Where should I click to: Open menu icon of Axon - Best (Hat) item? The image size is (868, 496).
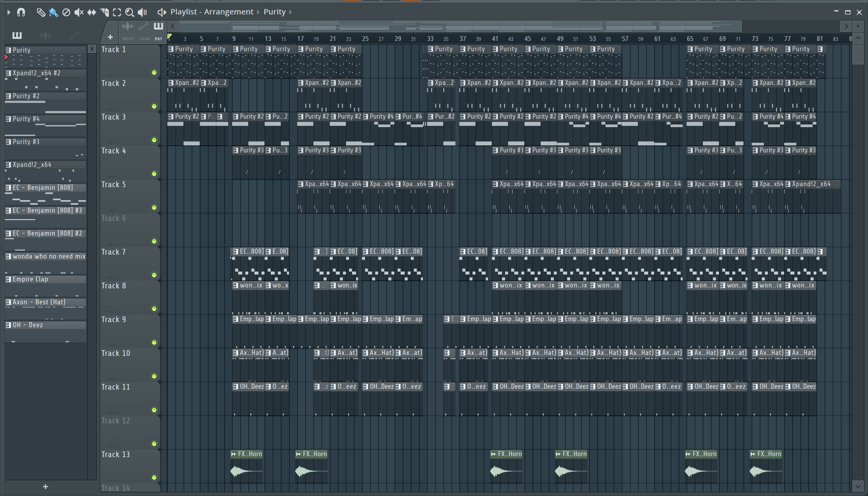[x=8, y=302]
